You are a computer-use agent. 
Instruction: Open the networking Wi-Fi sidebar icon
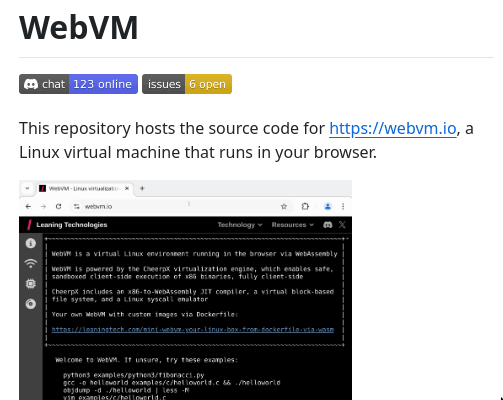click(31, 263)
